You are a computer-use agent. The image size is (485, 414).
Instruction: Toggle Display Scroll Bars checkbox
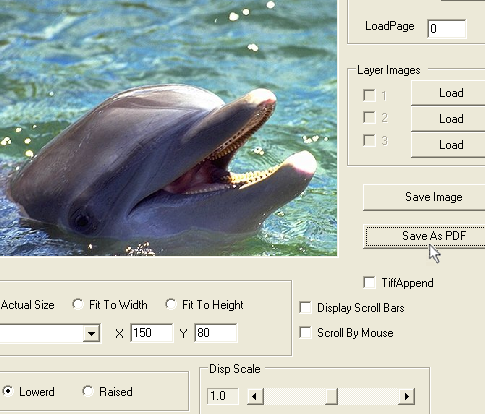pos(305,308)
